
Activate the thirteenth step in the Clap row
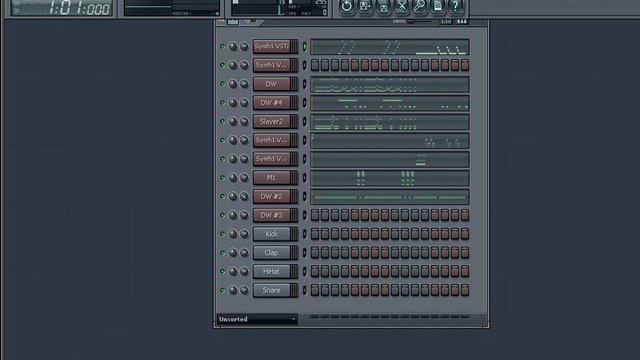point(435,253)
